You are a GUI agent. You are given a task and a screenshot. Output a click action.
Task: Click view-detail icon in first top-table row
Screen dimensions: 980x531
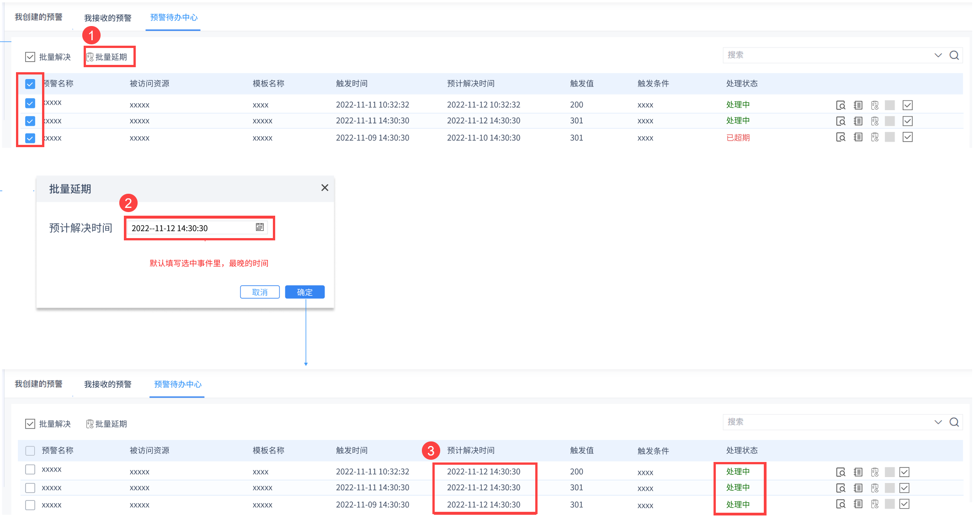pyautogui.click(x=840, y=105)
